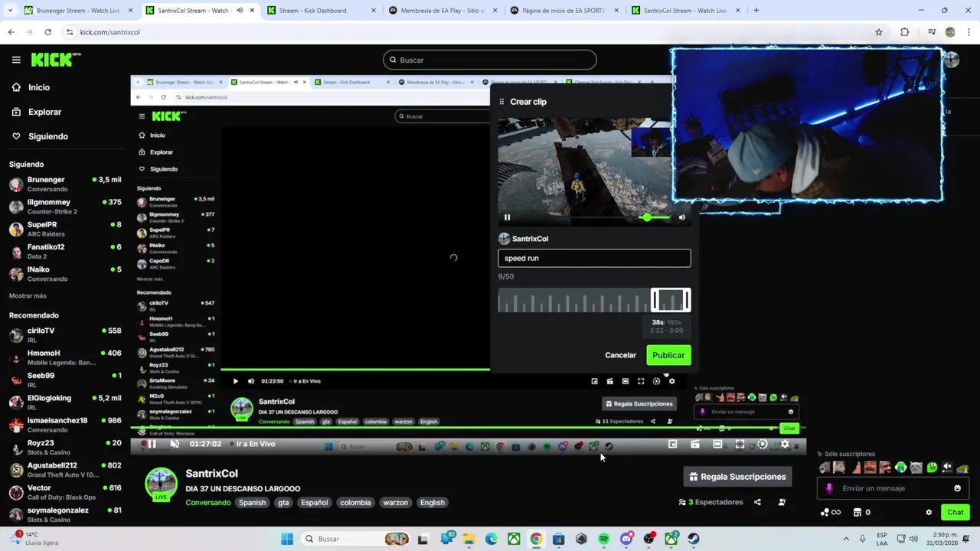Click the main player green progress bar

click(468, 428)
